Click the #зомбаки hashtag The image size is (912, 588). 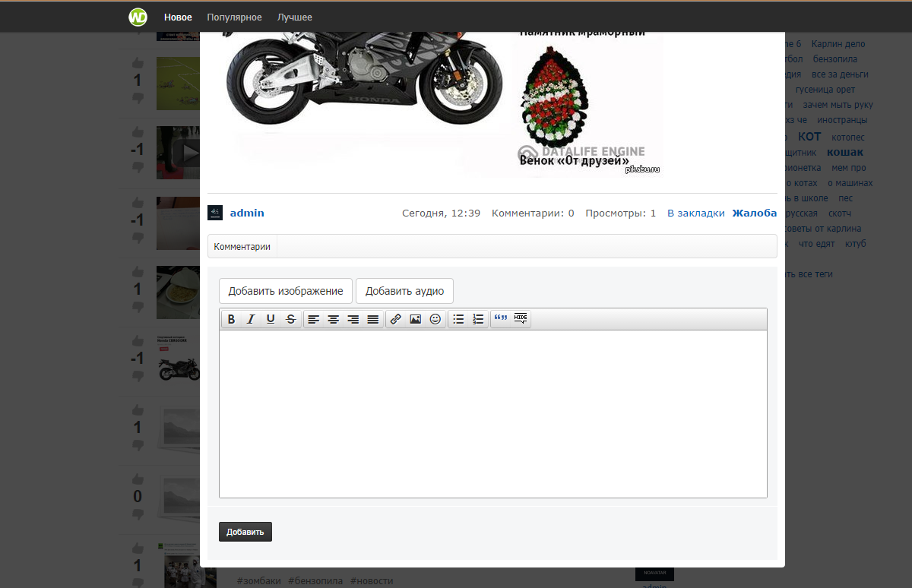click(x=258, y=581)
